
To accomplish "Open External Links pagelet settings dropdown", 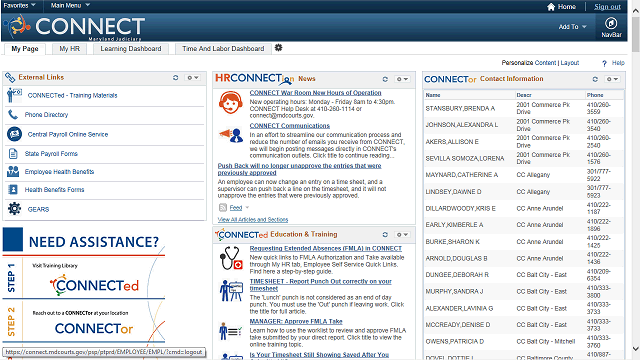I will coord(193,78).
